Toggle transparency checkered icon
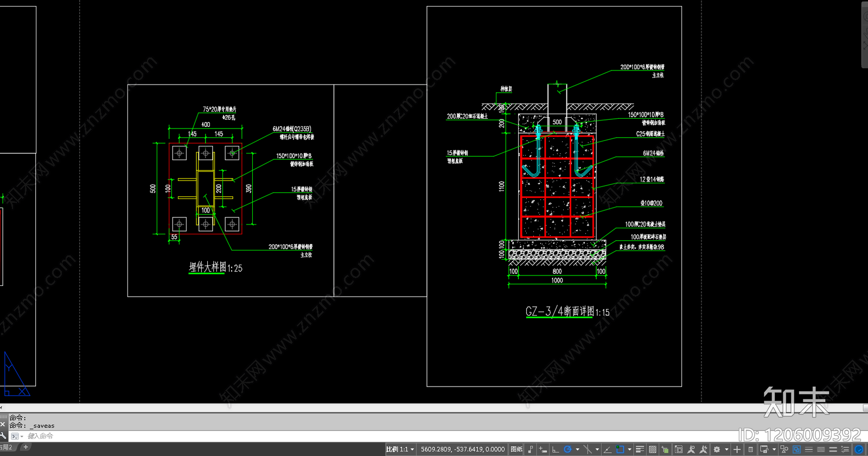This screenshot has width=868, height=456. click(x=653, y=449)
